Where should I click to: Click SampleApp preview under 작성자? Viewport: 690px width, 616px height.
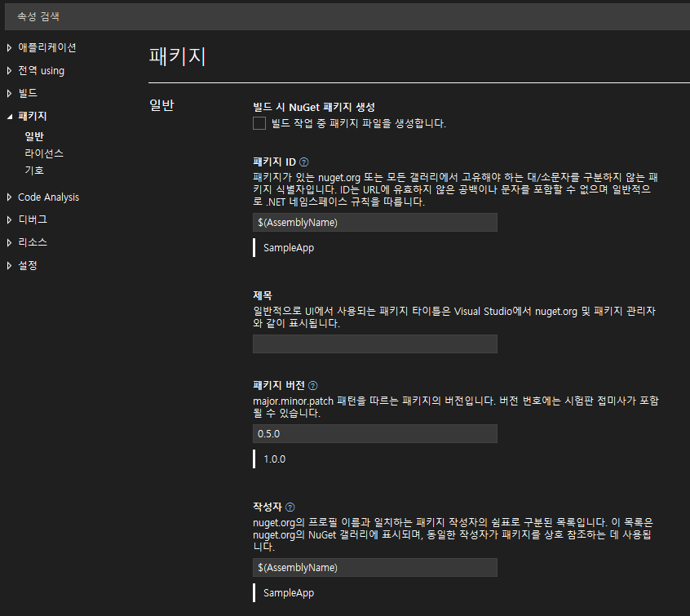289,593
